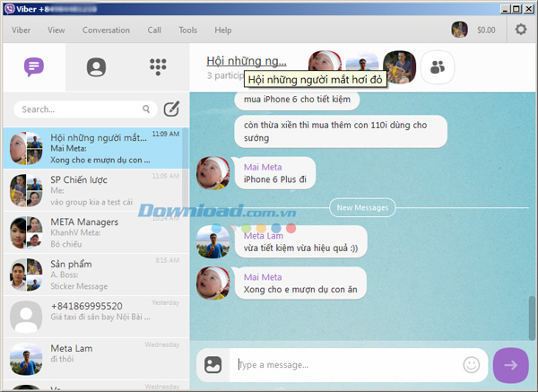The width and height of the screenshot is (538, 392).
Task: Click the 'iPhone 6 Plus đi' message
Action: (275, 173)
